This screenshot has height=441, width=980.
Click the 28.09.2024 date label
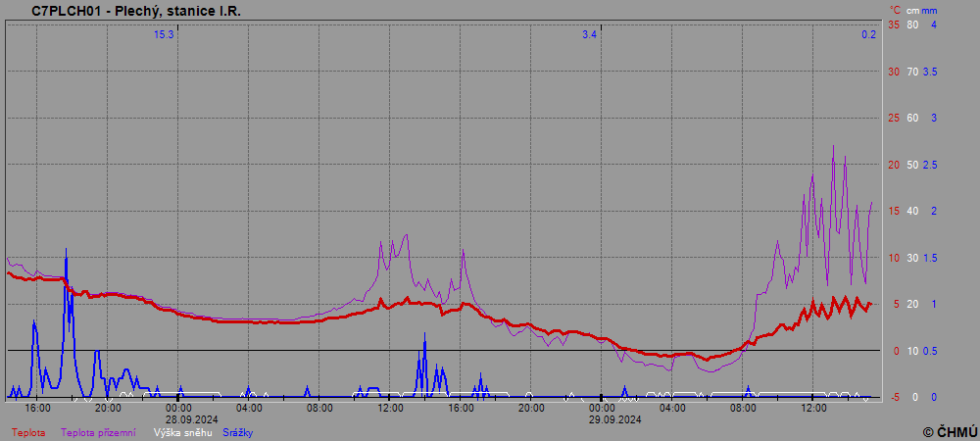tap(178, 418)
